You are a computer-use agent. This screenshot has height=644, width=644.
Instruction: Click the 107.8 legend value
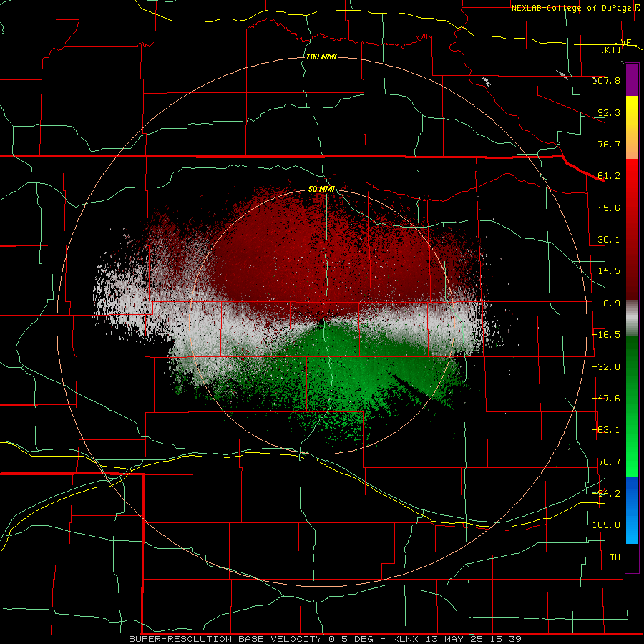607,80
